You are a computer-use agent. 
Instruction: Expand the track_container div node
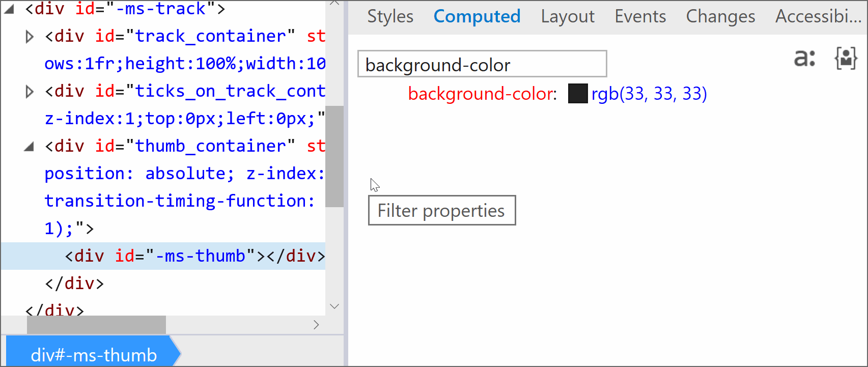(x=30, y=37)
